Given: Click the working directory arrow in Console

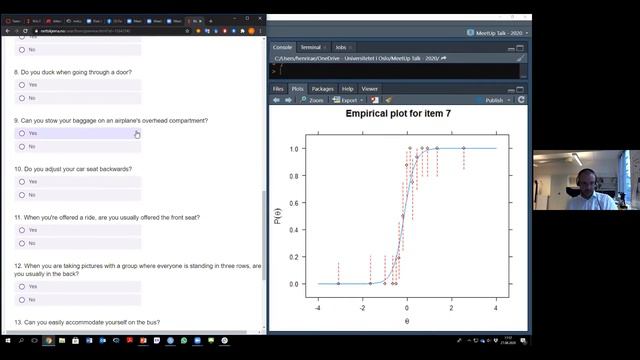Looking at the screenshot, I should click(444, 58).
